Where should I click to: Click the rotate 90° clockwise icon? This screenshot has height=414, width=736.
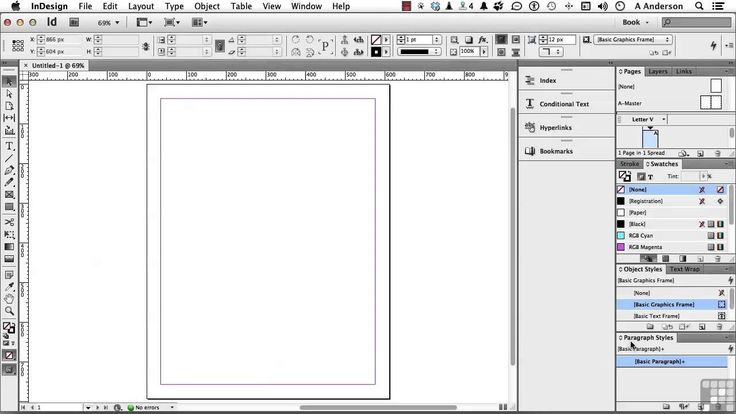coord(295,39)
